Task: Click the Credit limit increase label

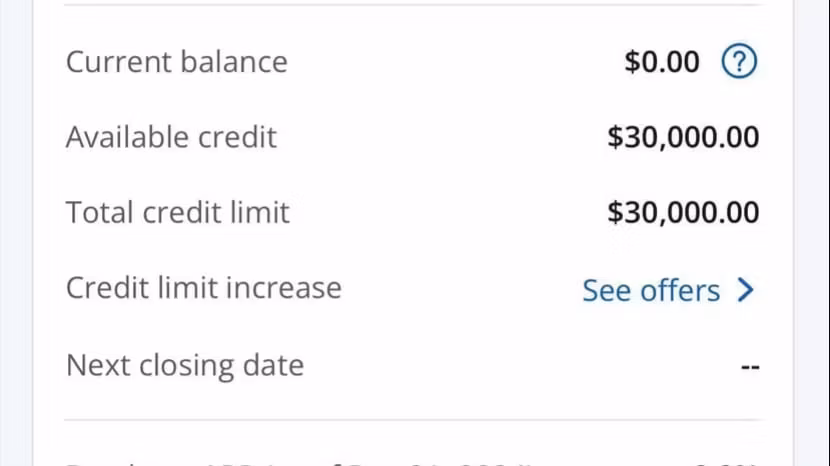Action: (x=203, y=288)
